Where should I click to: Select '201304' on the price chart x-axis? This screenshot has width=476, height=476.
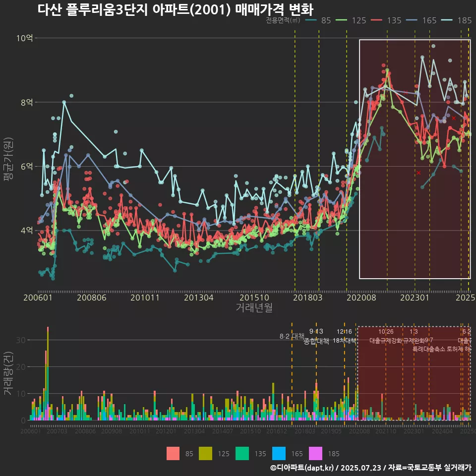[x=199, y=297]
